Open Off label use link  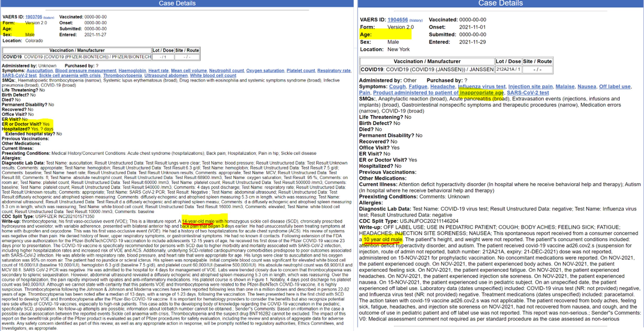[x=615, y=87]
